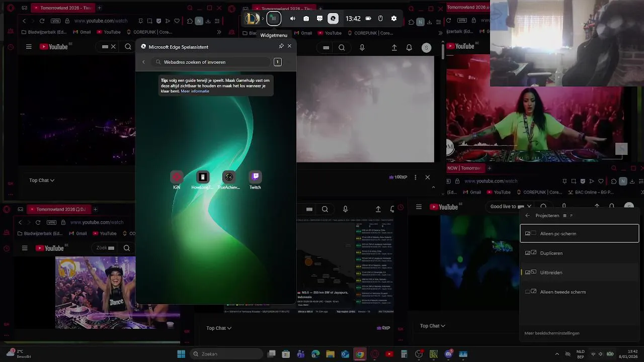Go back from the Projecteren panel
Image resolution: width=644 pixels, height=362 pixels.
[527, 215]
